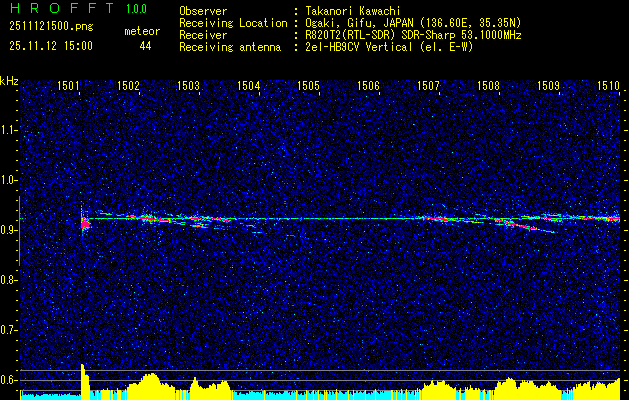Click the observer name Takanori Kawachi
The height and width of the screenshot is (400, 629).
point(353,11)
